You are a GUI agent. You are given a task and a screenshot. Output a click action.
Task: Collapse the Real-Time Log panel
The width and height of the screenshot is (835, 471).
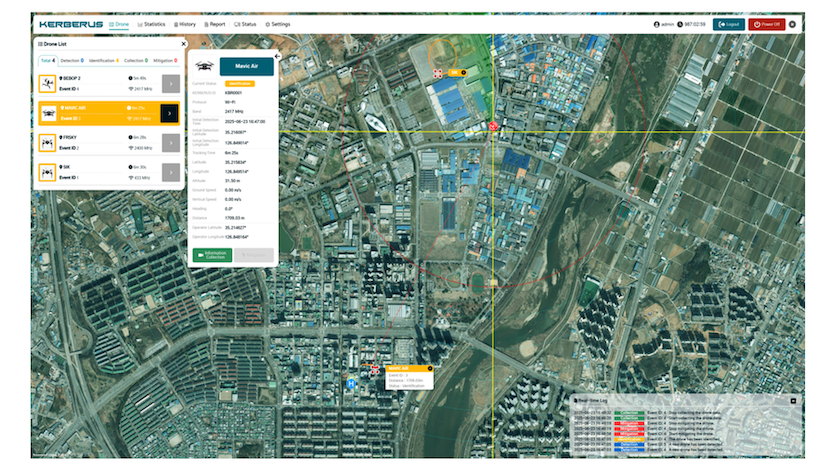(793, 400)
